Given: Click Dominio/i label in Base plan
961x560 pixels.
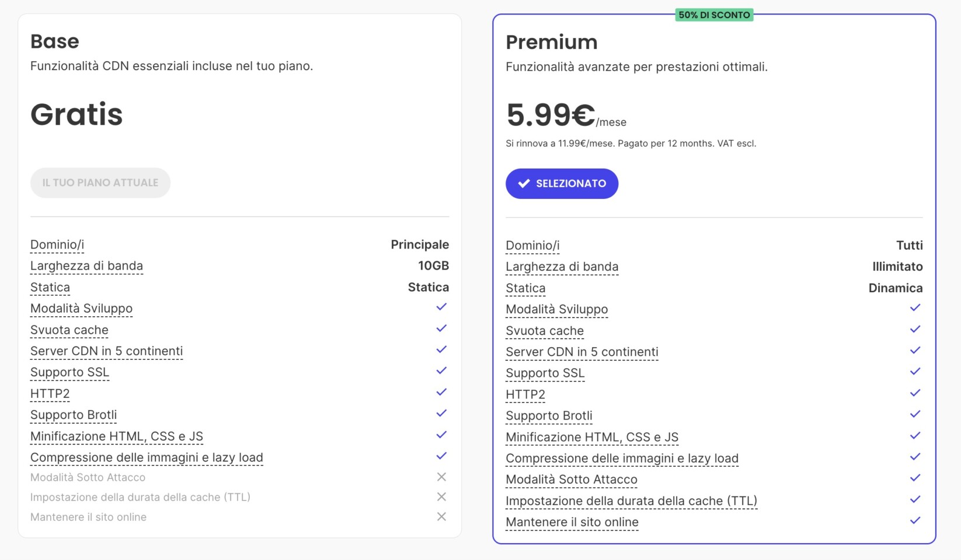Looking at the screenshot, I should tap(57, 244).
